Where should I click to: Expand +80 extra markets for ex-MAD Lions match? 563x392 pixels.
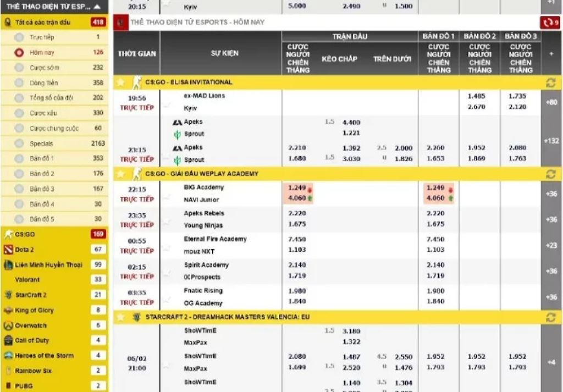(x=551, y=101)
